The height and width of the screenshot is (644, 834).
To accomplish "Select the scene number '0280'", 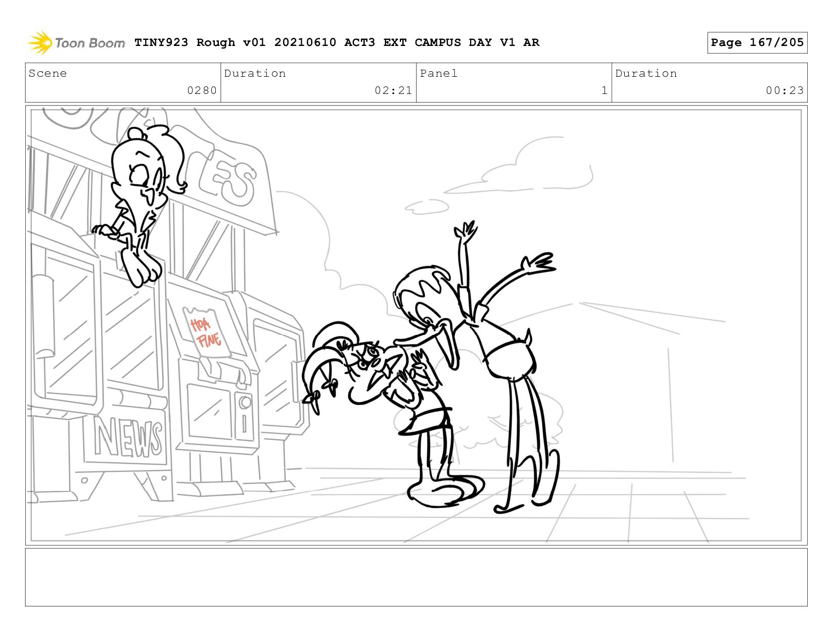I will click(x=202, y=90).
